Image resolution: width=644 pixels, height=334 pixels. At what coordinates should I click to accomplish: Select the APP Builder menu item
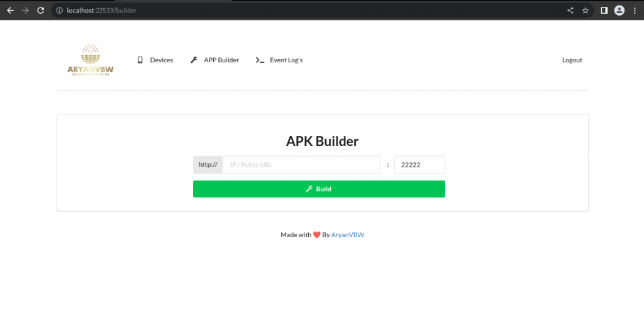tap(221, 60)
